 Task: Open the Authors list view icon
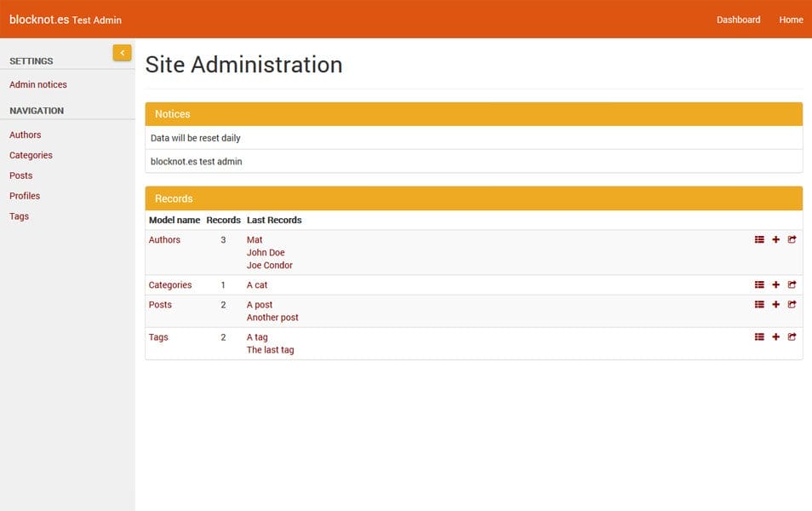(x=759, y=239)
